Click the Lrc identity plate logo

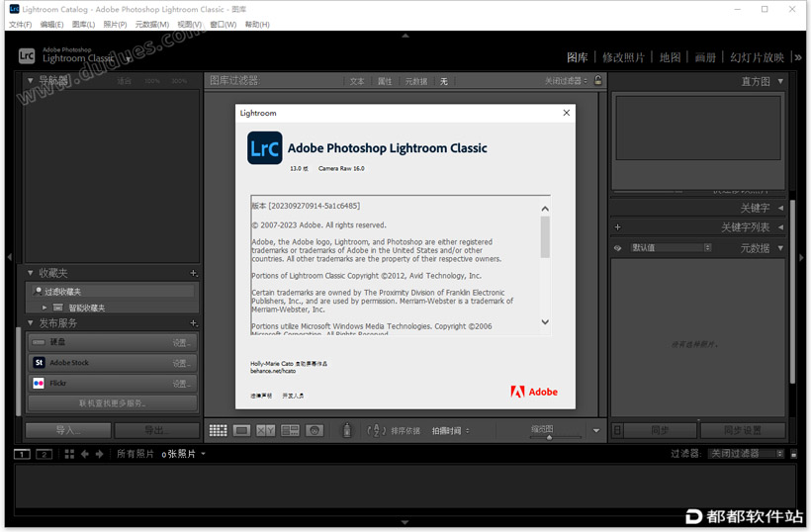coord(27,55)
